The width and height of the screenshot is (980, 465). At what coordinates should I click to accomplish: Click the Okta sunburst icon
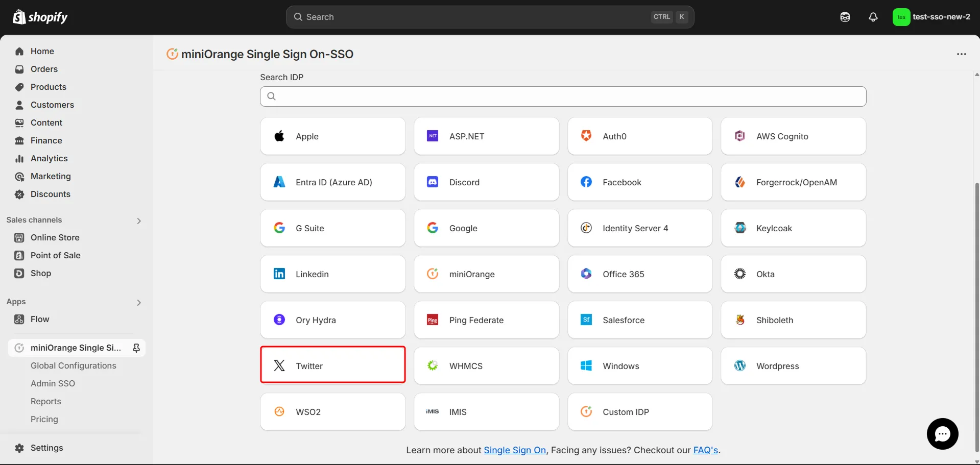[739, 274]
